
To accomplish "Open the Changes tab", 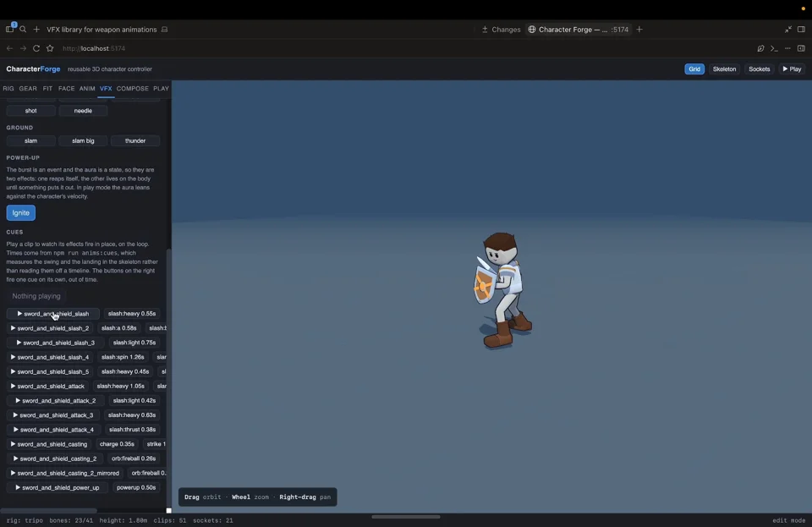I will click(x=501, y=30).
